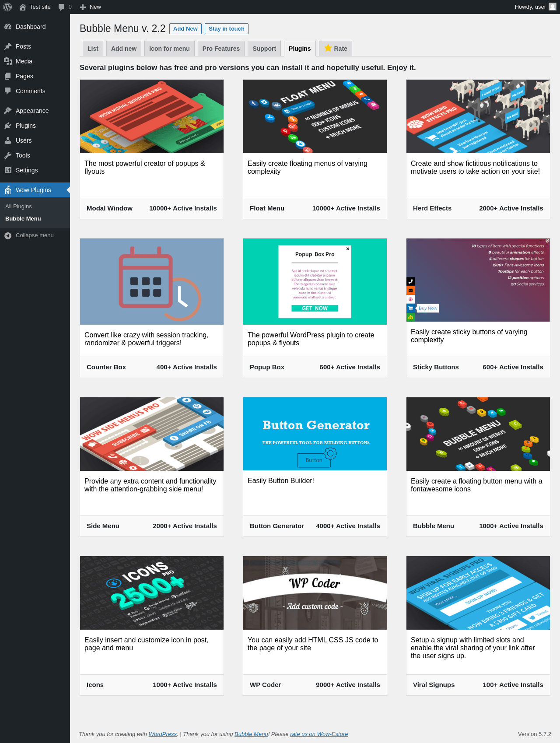This screenshot has width=560, height=743.
Task: Open the Viral Signups thumbnail
Action: click(478, 593)
